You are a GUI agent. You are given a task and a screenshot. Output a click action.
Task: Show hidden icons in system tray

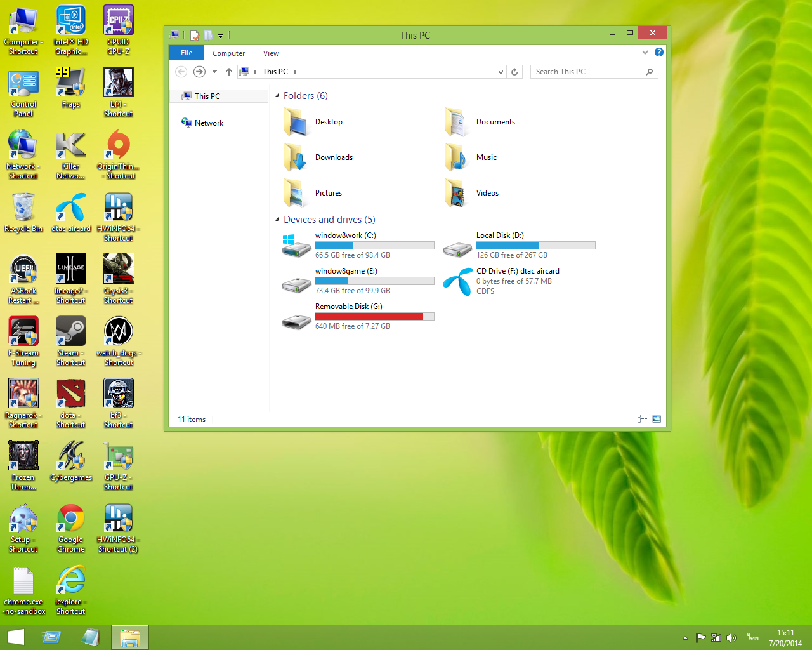coord(685,638)
